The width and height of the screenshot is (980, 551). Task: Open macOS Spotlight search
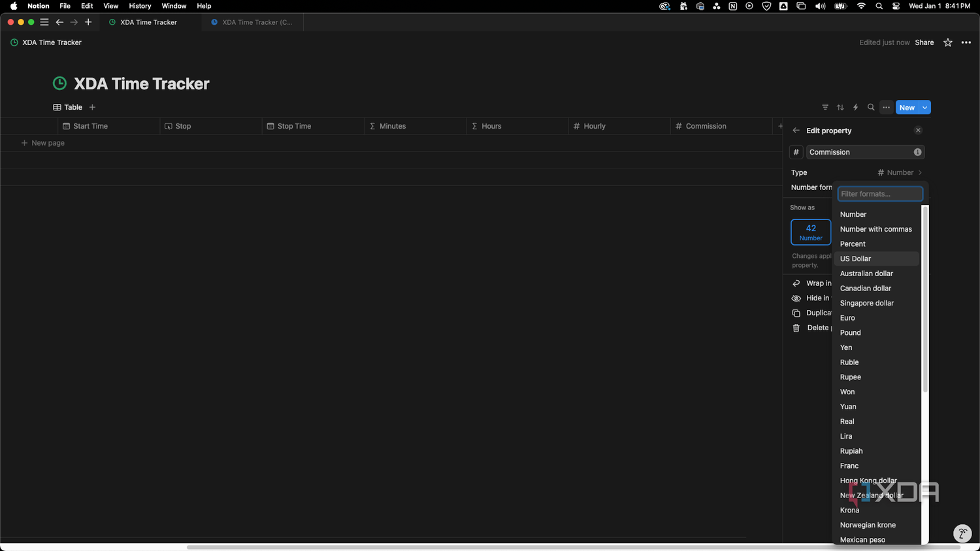879,6
